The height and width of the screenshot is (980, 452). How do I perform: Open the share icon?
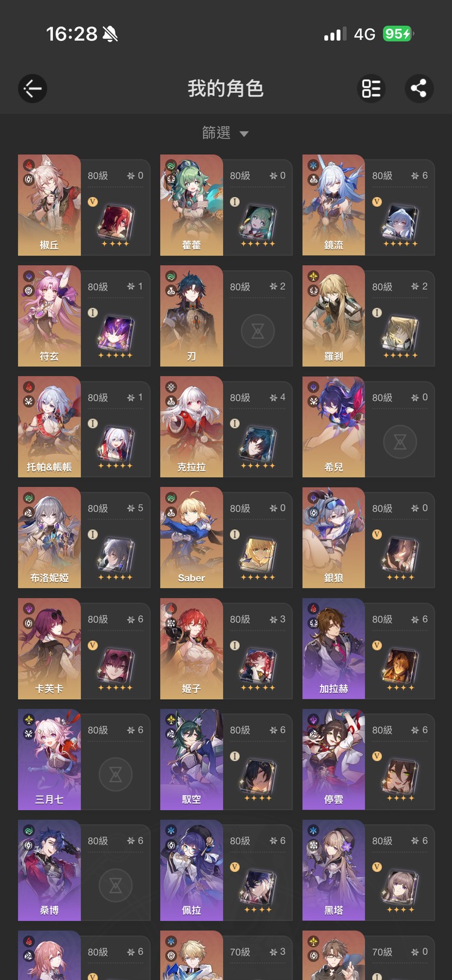click(x=419, y=89)
